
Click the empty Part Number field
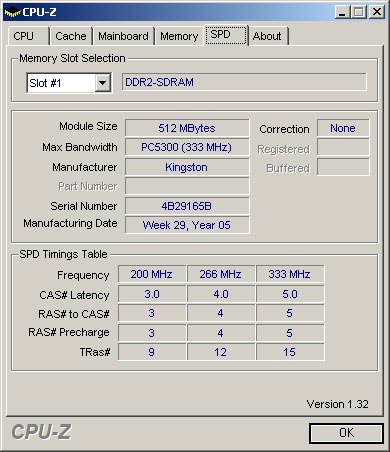[187, 186]
